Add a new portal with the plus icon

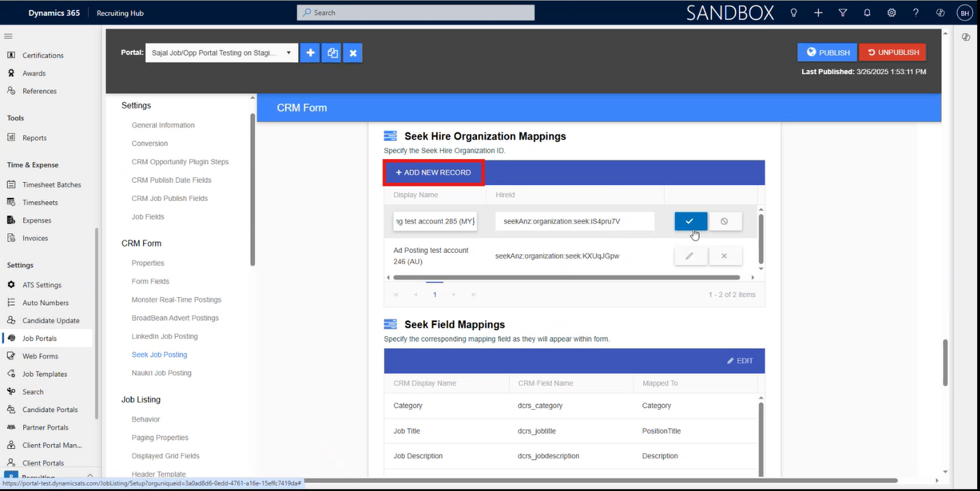pyautogui.click(x=310, y=53)
